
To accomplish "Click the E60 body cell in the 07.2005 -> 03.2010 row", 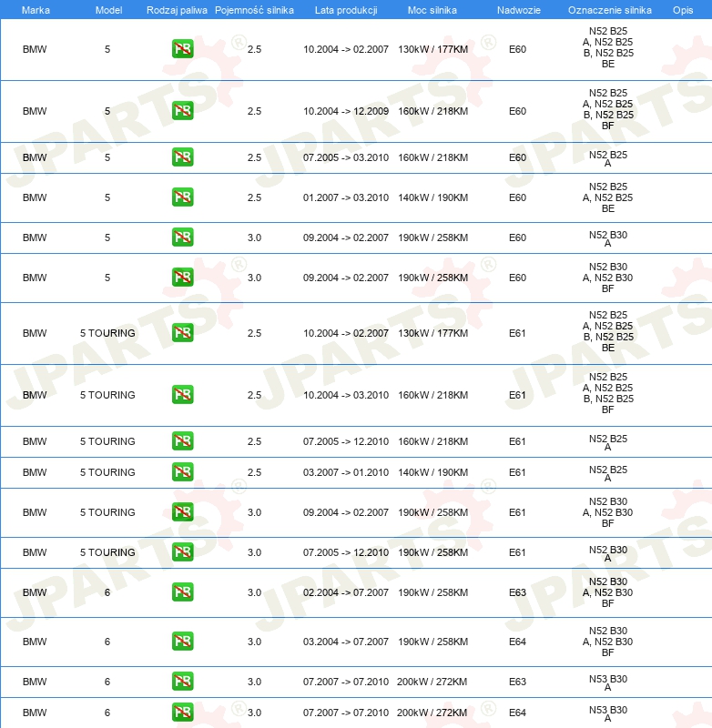I will pos(517,157).
